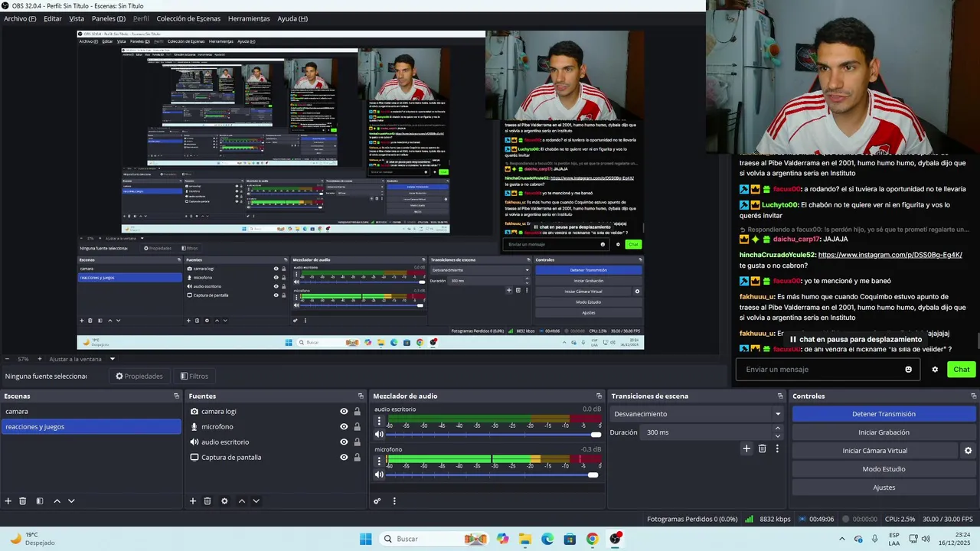980x551 pixels.
Task: Click Iniciar Grabación button
Action: coord(884,432)
